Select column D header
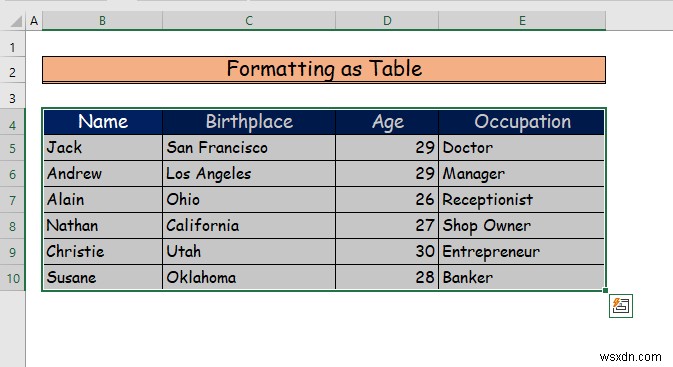The image size is (673, 367). click(387, 21)
